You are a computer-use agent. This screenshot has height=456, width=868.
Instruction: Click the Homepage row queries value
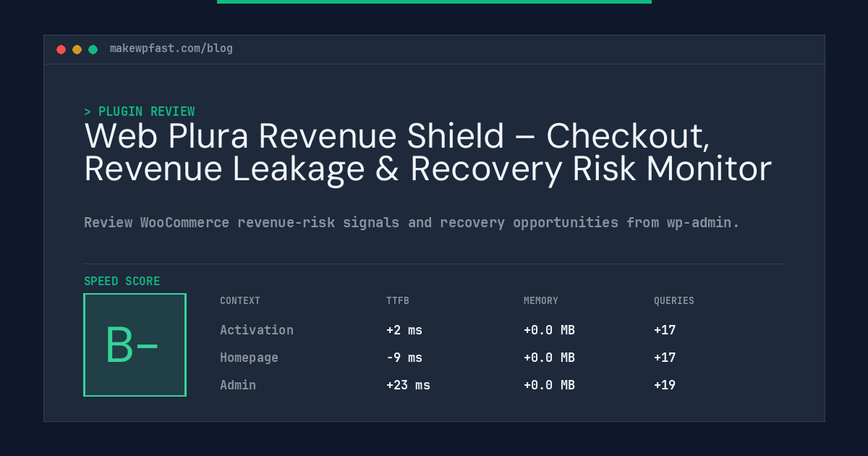pos(665,358)
